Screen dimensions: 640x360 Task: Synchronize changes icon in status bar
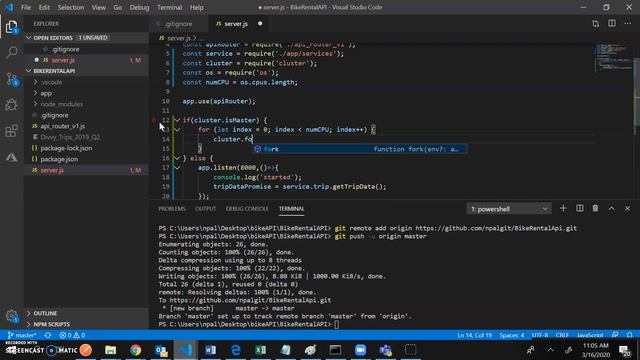(x=48, y=335)
